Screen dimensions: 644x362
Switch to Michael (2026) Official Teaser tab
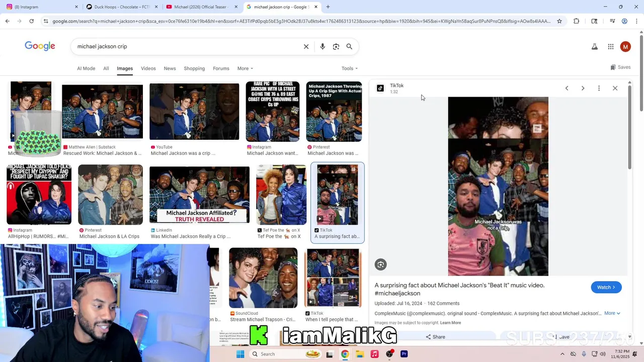pyautogui.click(x=201, y=7)
